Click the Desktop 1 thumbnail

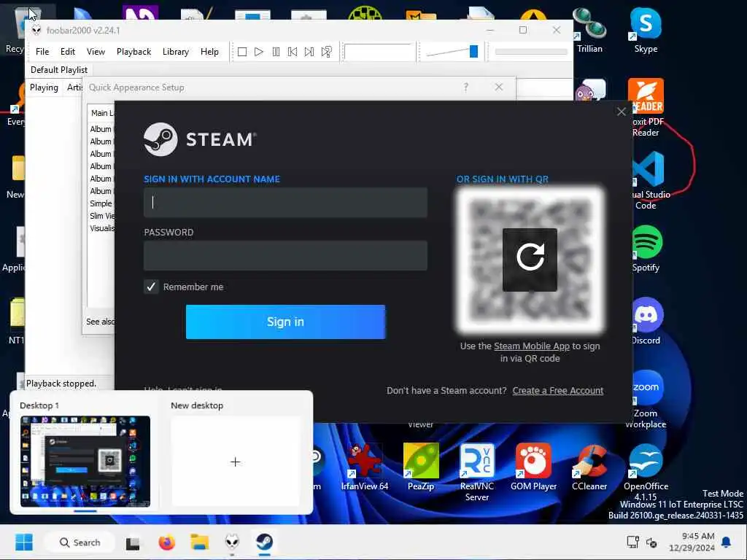(85, 461)
